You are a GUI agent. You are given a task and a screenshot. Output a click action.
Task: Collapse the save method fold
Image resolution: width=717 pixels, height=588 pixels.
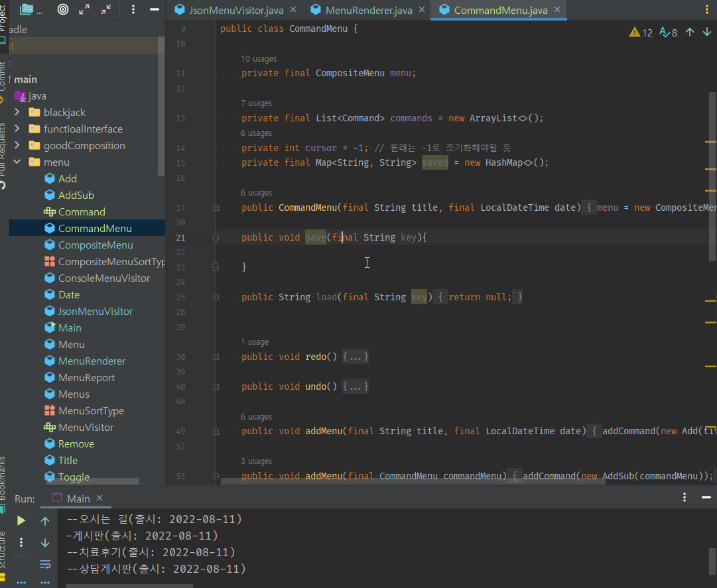(x=216, y=237)
